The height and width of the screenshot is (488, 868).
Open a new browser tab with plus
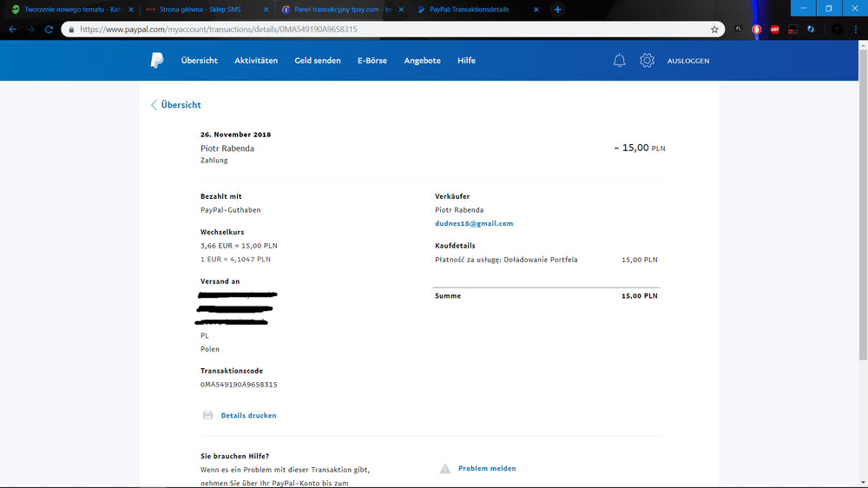click(557, 10)
